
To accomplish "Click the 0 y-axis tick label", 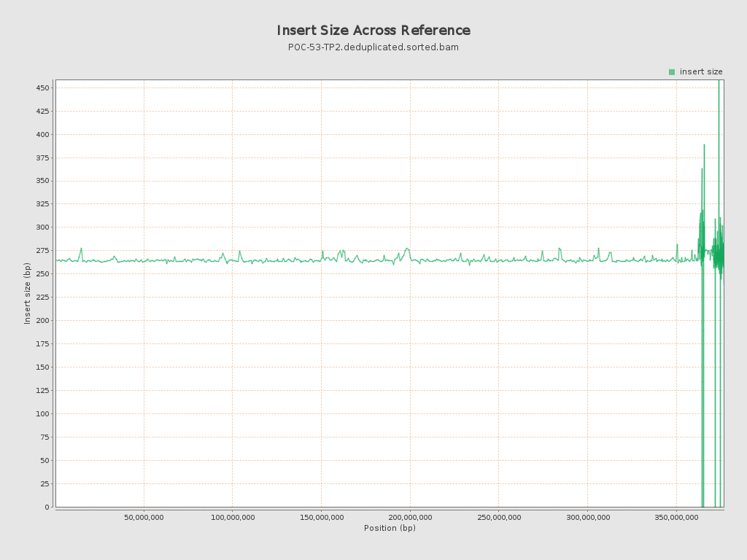I will point(47,507).
